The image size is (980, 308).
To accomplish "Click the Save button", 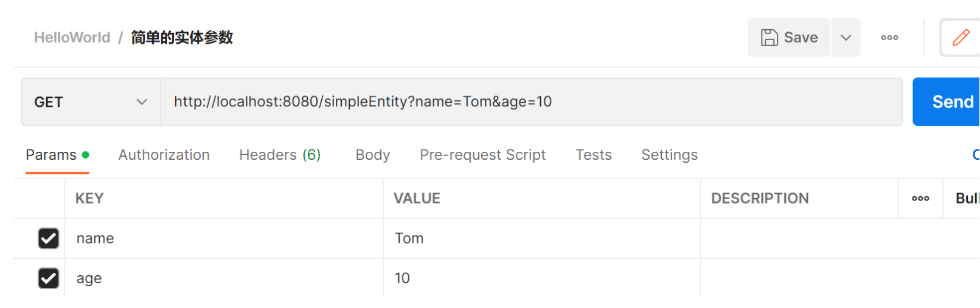I will pos(789,38).
